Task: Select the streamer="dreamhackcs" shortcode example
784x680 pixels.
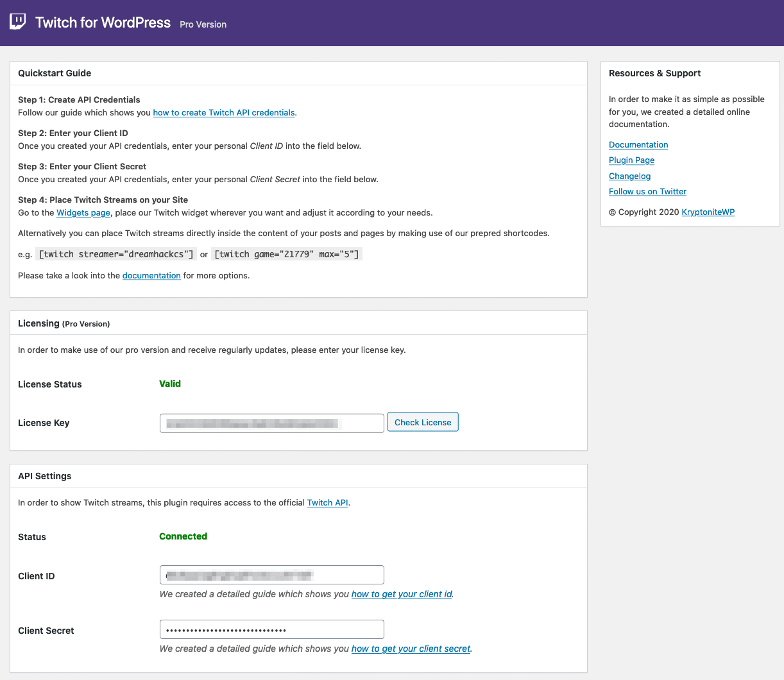Action: click(x=116, y=254)
